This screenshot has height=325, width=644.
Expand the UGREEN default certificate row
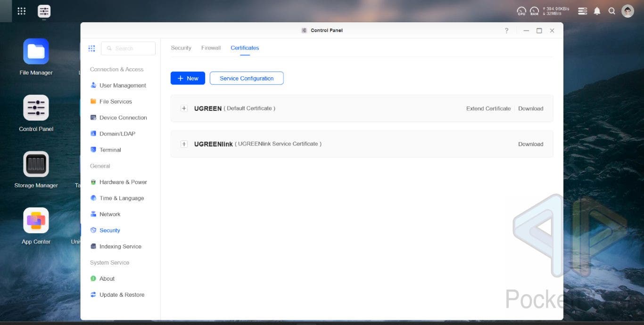[184, 108]
